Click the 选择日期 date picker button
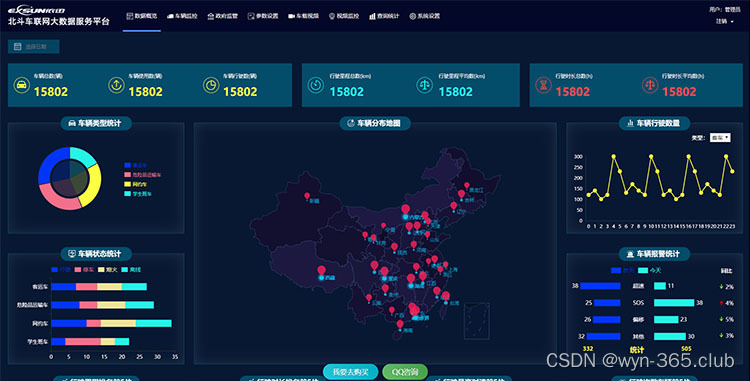 tap(33, 46)
